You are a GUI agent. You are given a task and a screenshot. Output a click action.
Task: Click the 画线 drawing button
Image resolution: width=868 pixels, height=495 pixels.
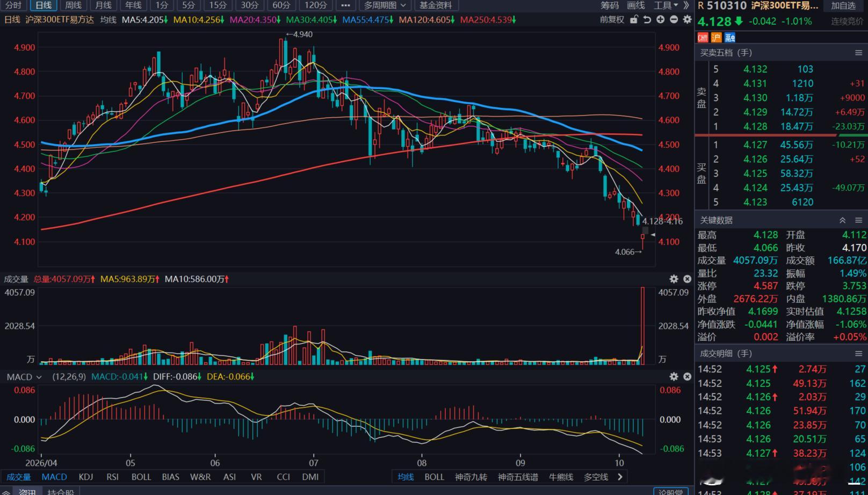tap(636, 5)
